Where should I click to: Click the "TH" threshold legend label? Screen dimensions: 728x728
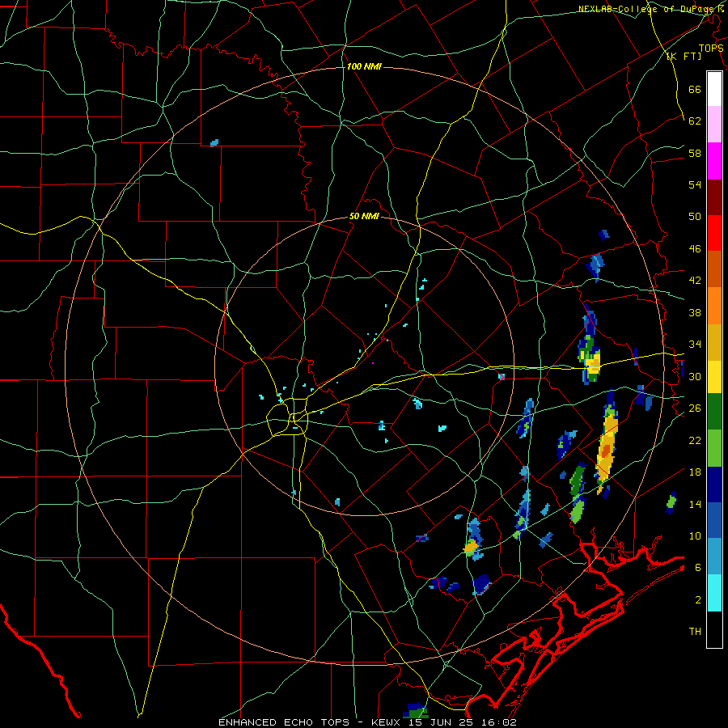[695, 632]
